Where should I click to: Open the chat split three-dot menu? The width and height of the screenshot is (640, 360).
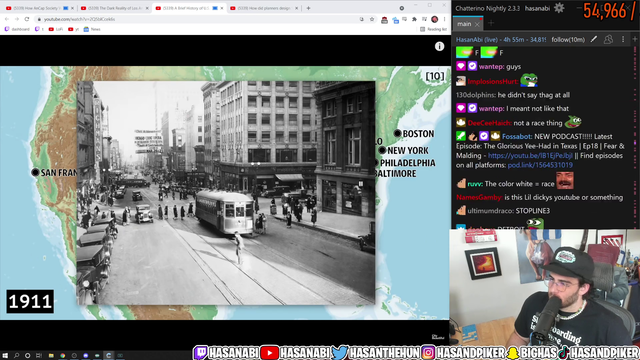pyautogui.click(x=623, y=39)
